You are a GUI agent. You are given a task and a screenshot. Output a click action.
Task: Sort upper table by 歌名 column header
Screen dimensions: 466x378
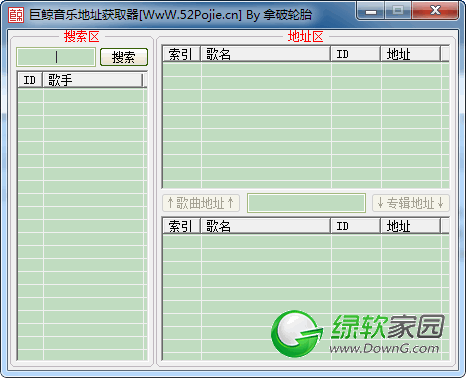[266, 54]
